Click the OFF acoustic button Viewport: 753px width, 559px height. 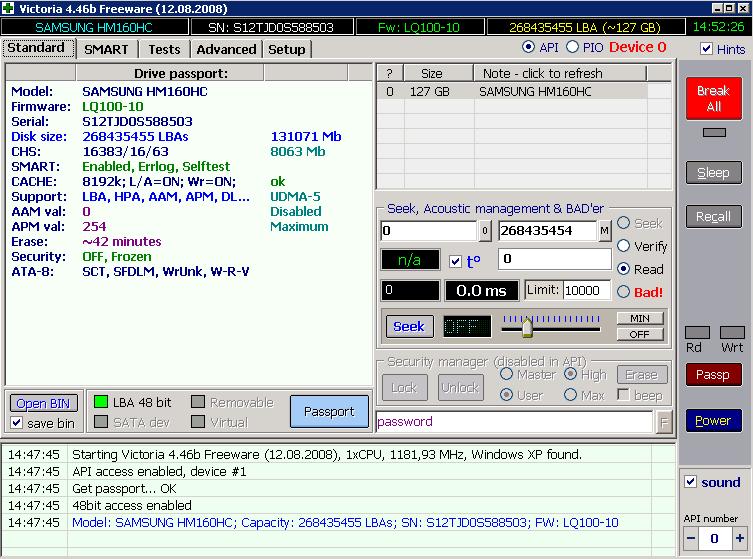(640, 334)
